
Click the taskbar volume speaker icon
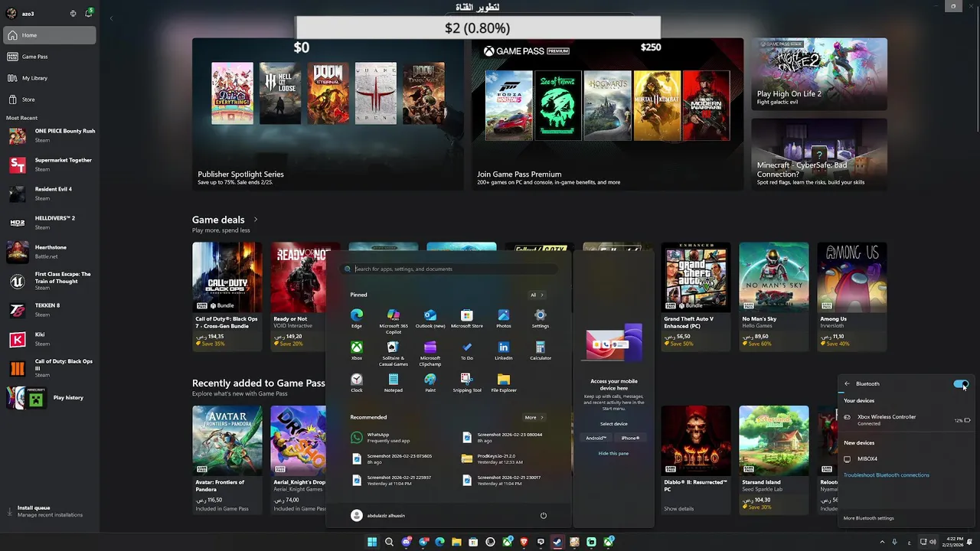pyautogui.click(x=933, y=542)
